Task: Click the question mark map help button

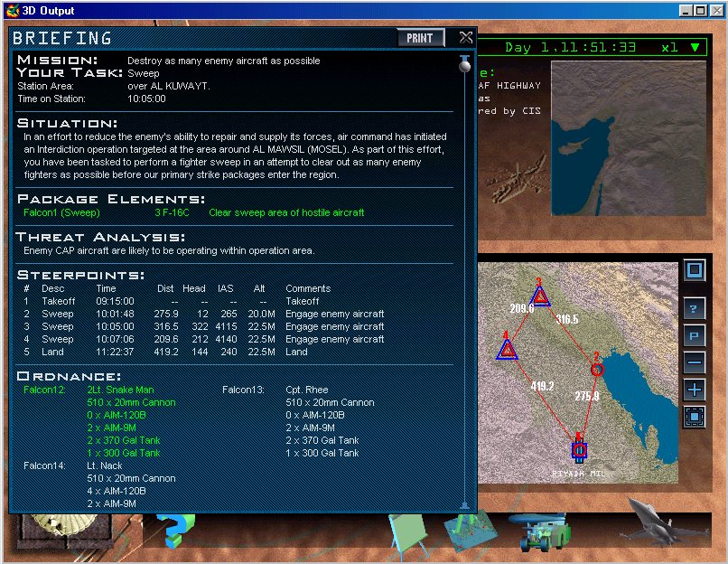Action: pos(694,308)
